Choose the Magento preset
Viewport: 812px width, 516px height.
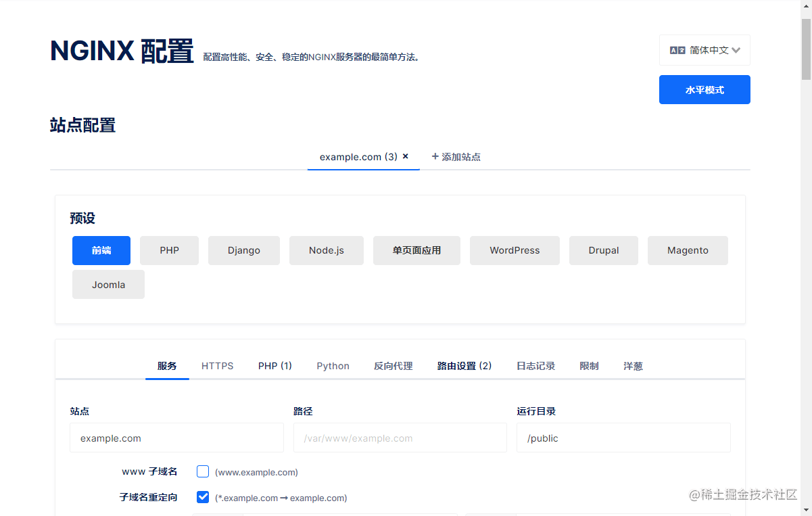click(688, 250)
